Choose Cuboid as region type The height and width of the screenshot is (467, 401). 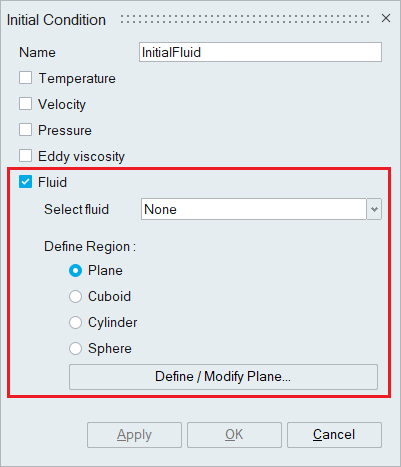[75, 296]
